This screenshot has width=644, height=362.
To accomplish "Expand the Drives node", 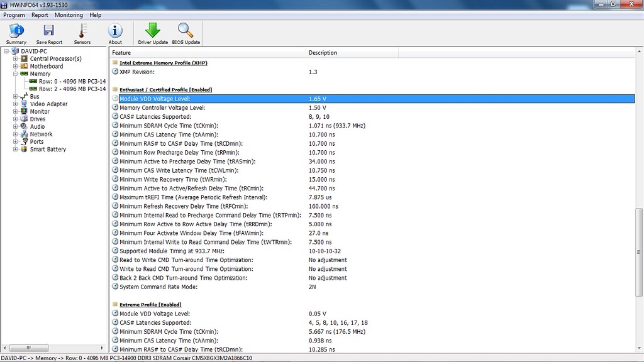I will click(15, 119).
